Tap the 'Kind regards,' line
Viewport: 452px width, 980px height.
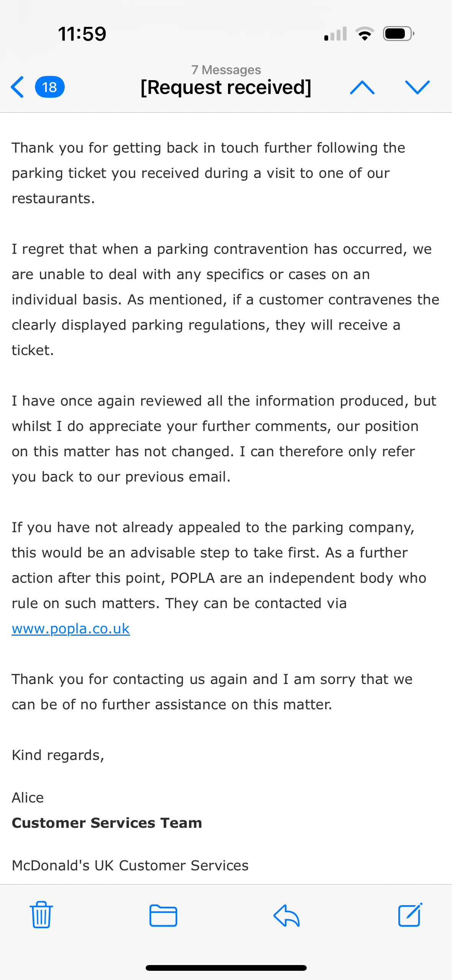pos(58,755)
